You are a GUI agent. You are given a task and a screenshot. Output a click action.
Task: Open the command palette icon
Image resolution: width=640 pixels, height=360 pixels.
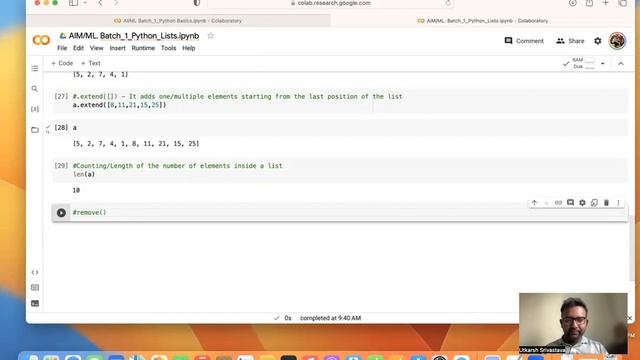pos(35,288)
